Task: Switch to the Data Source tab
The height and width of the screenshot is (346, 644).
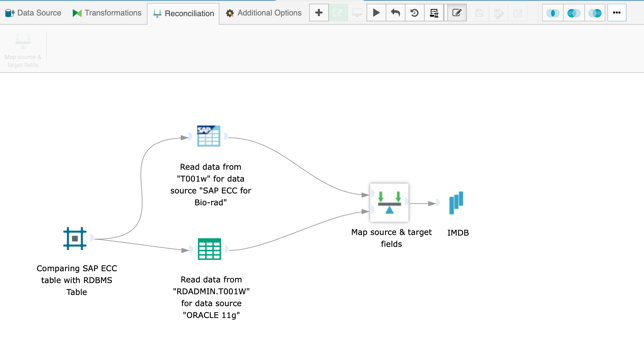Action: coord(33,13)
